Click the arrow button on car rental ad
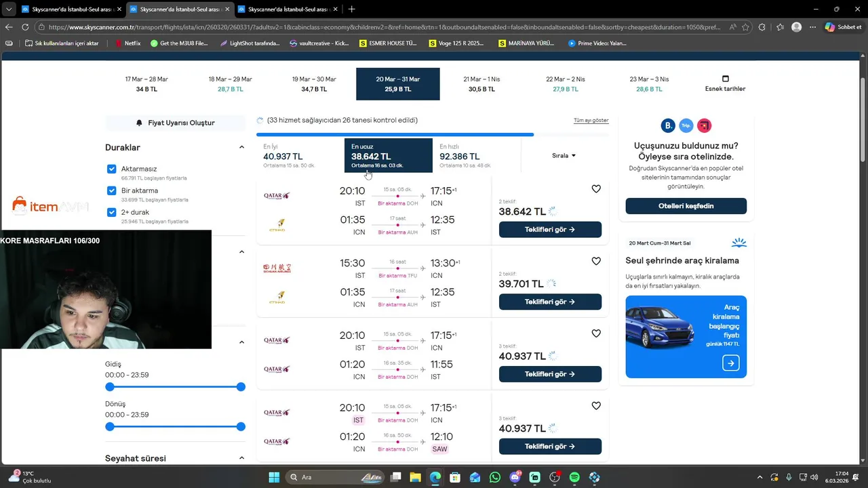This screenshot has height=488, width=868. (730, 363)
